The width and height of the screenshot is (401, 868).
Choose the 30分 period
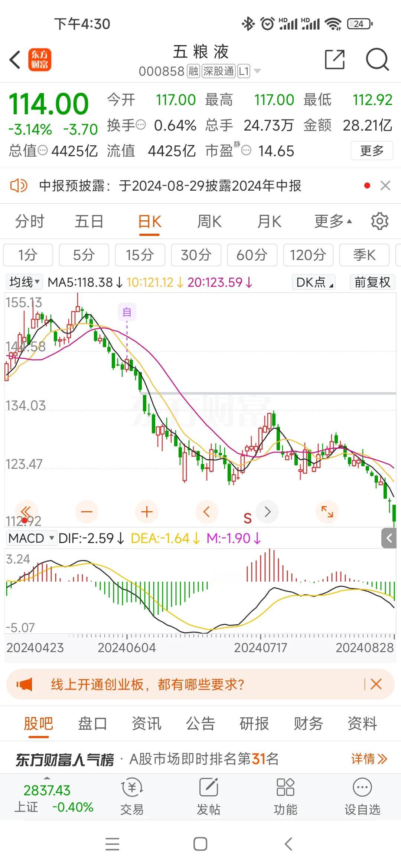coord(196,255)
